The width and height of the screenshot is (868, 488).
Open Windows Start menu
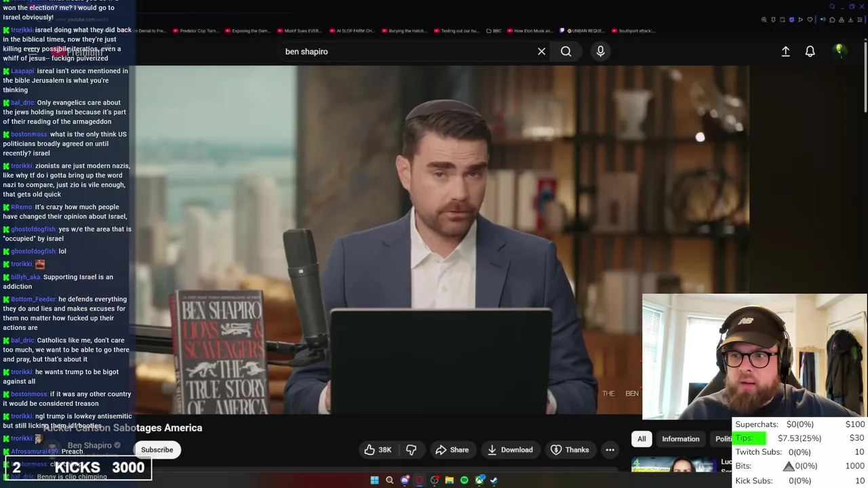[374, 480]
